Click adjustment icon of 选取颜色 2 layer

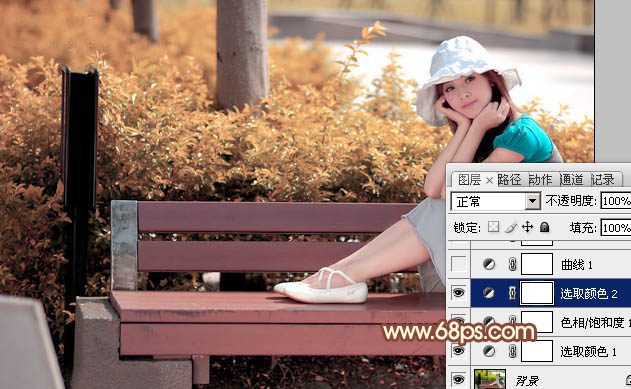coord(489,293)
